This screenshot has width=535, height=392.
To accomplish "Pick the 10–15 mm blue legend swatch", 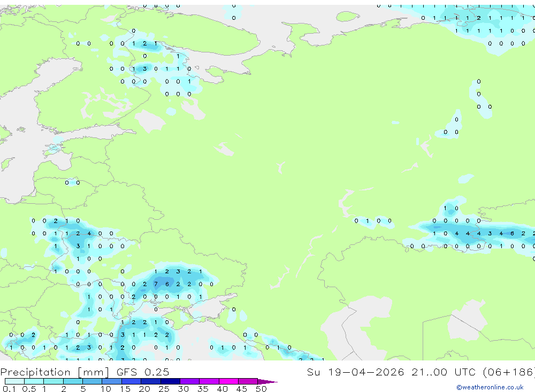I will click(112, 381).
